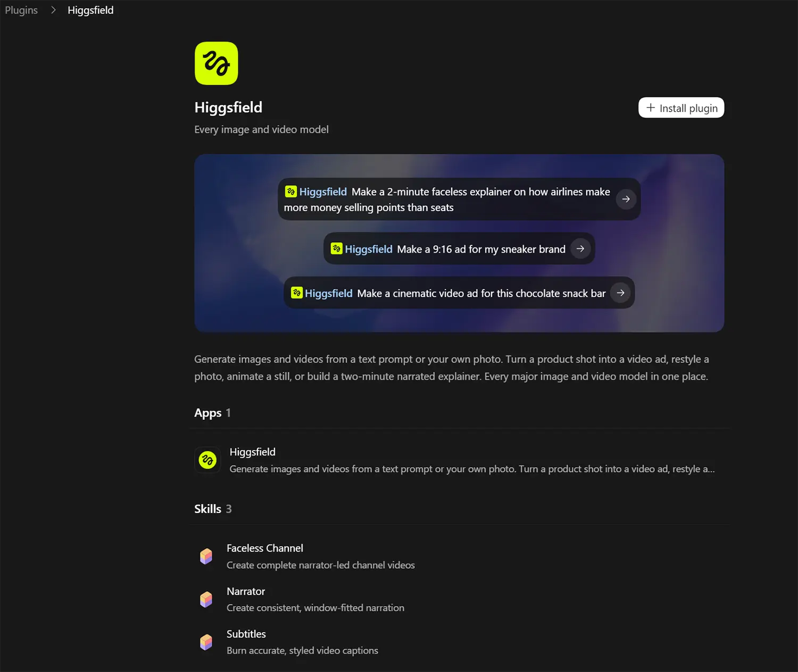Screen dimensions: 798x672
Task: Click the Faceless Channel skill icon
Action: pos(206,556)
